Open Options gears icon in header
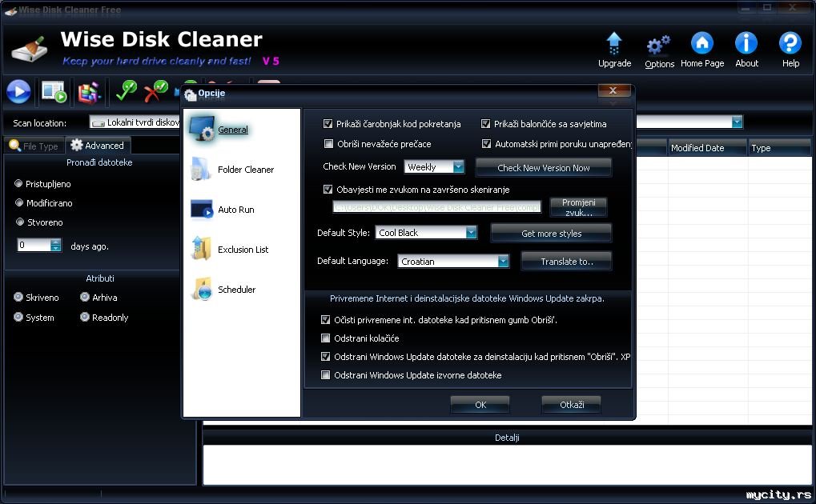This screenshot has width=816, height=504. pyautogui.click(x=659, y=45)
